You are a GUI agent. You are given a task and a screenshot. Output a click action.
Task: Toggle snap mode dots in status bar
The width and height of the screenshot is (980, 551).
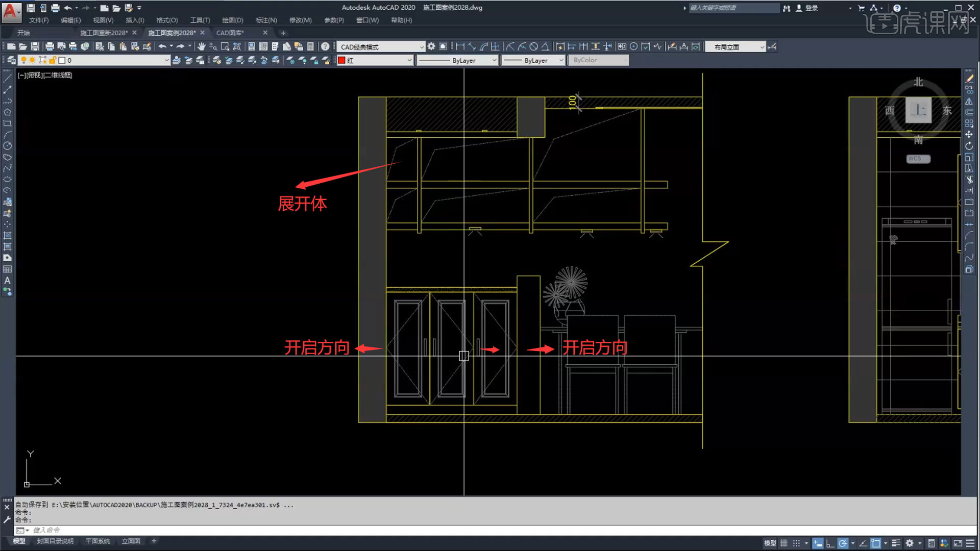tap(796, 543)
